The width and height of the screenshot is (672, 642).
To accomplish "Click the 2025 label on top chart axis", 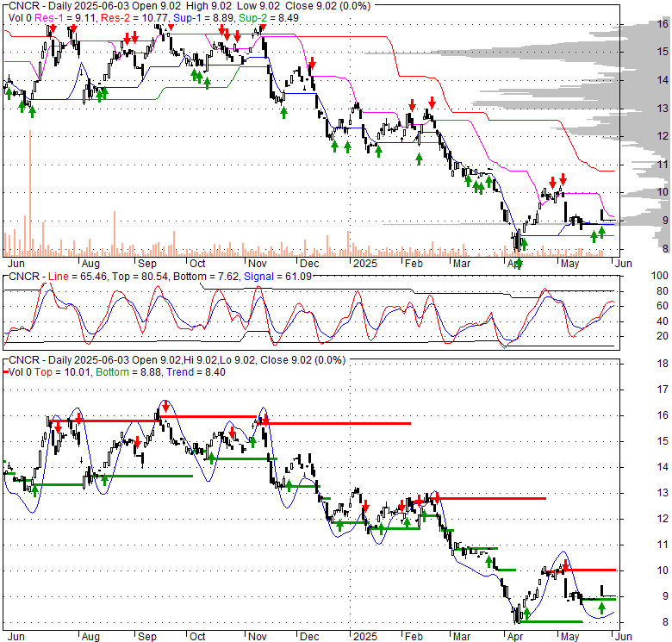I will pyautogui.click(x=364, y=263).
